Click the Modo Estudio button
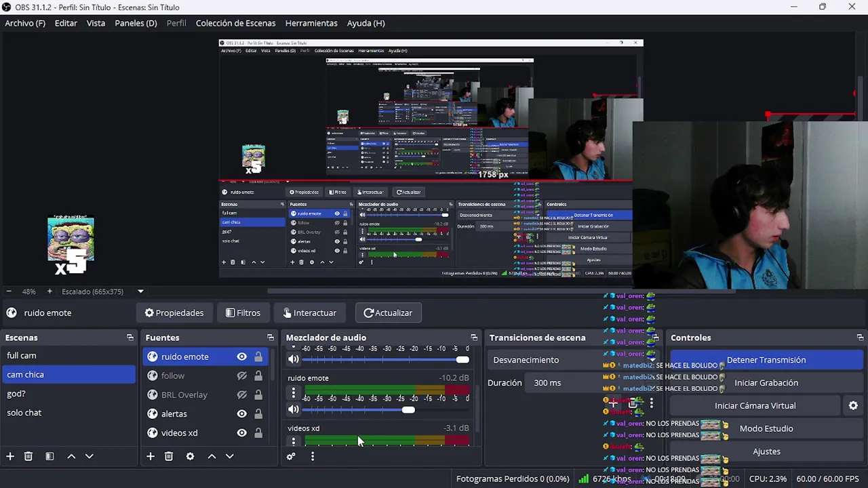 pos(766,428)
